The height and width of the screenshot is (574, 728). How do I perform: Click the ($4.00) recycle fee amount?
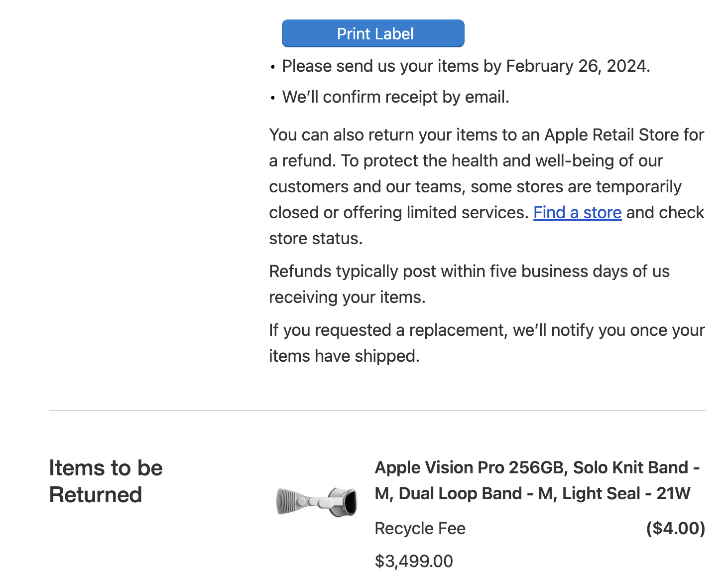tap(675, 529)
